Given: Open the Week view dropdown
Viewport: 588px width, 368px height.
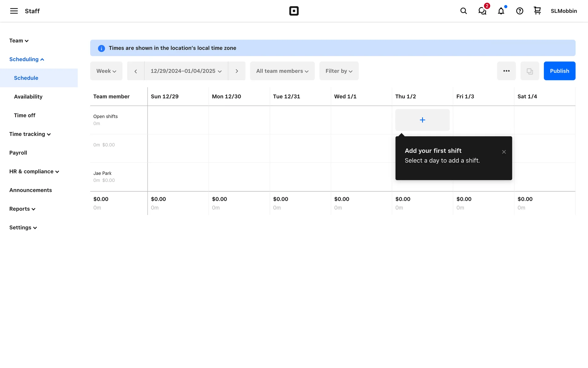Looking at the screenshot, I should (106, 71).
